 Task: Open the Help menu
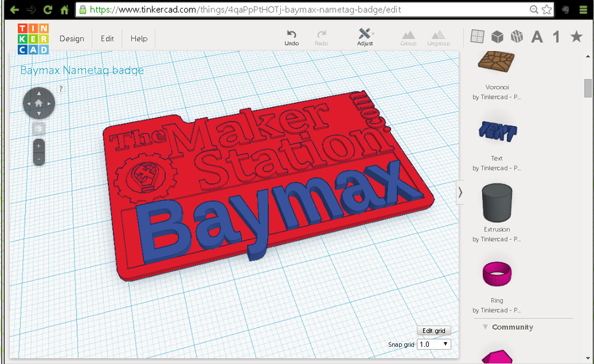138,39
